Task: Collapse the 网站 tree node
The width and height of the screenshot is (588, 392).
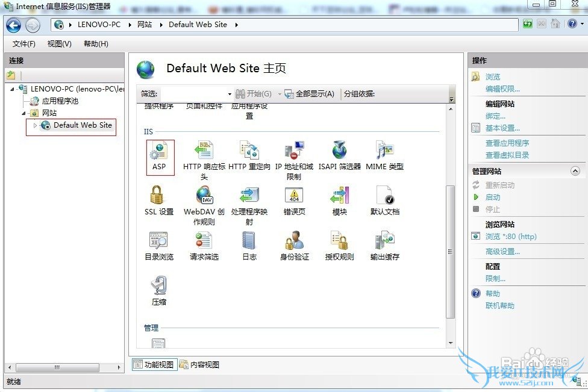Action: click(23, 113)
